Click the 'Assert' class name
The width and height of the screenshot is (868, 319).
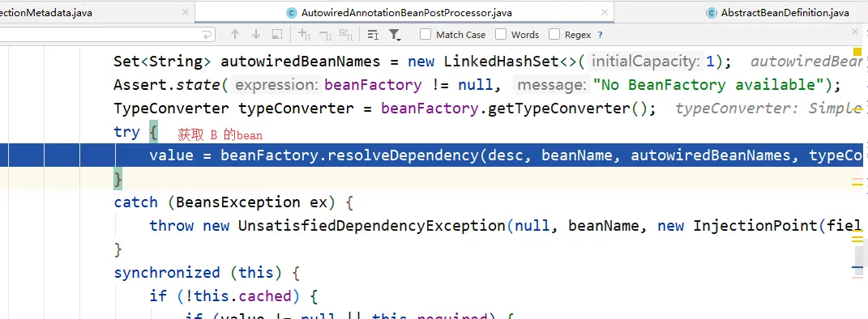click(140, 84)
